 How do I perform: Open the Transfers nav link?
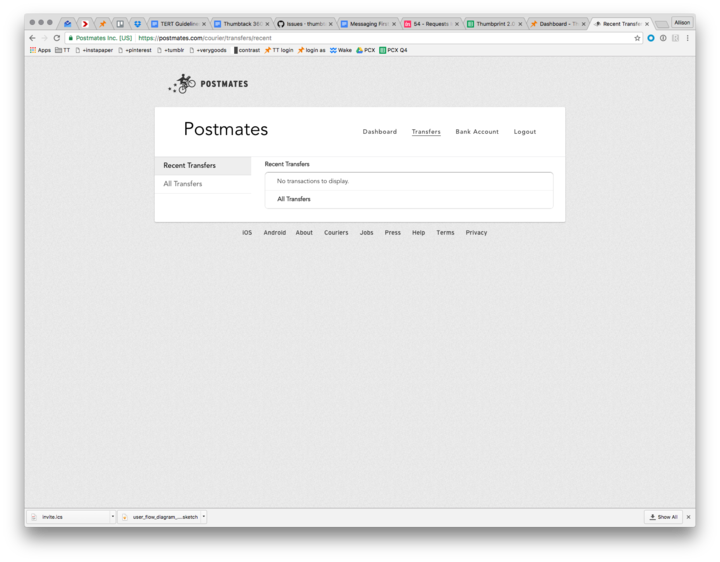click(x=426, y=132)
